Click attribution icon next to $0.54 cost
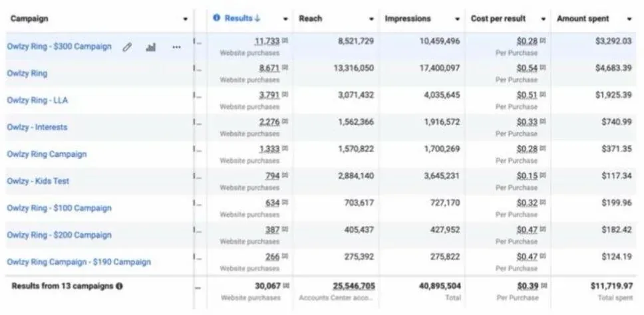The height and width of the screenshot is (315, 644). click(543, 68)
